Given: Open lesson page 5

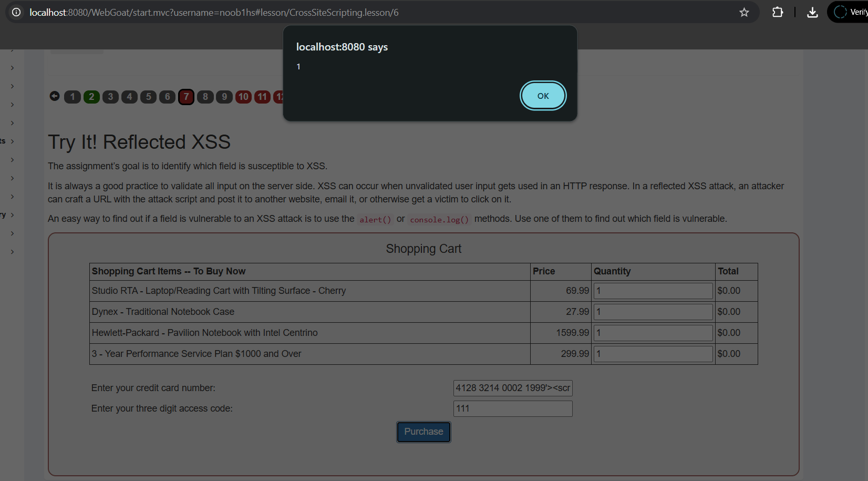Looking at the screenshot, I should (148, 97).
